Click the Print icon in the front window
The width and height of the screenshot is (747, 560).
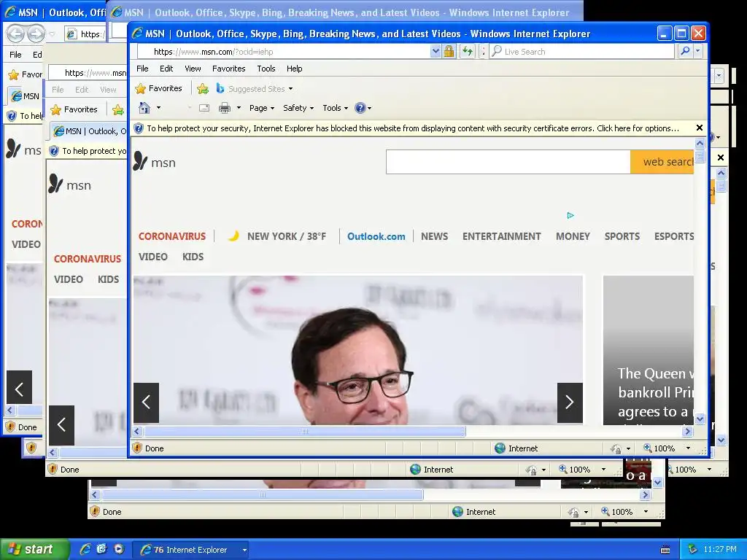click(225, 108)
